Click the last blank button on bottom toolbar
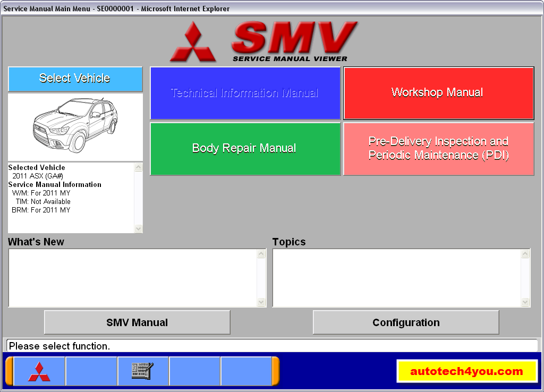 [x=247, y=371]
